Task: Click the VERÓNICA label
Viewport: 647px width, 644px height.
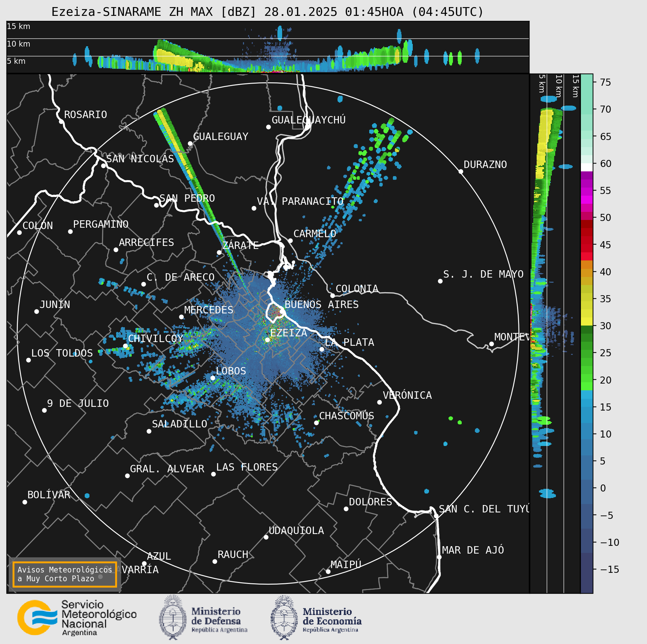Action: (x=407, y=395)
